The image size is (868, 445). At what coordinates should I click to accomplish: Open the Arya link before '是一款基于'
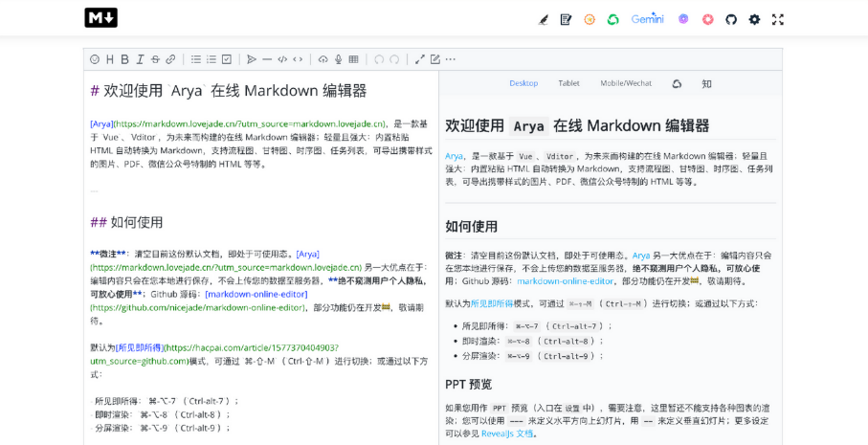tap(454, 156)
